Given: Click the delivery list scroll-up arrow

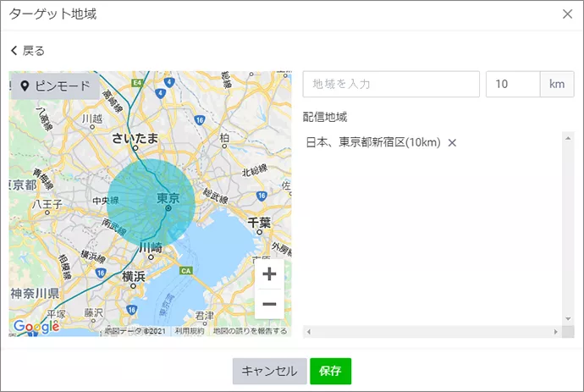Looking at the screenshot, I should (x=569, y=136).
